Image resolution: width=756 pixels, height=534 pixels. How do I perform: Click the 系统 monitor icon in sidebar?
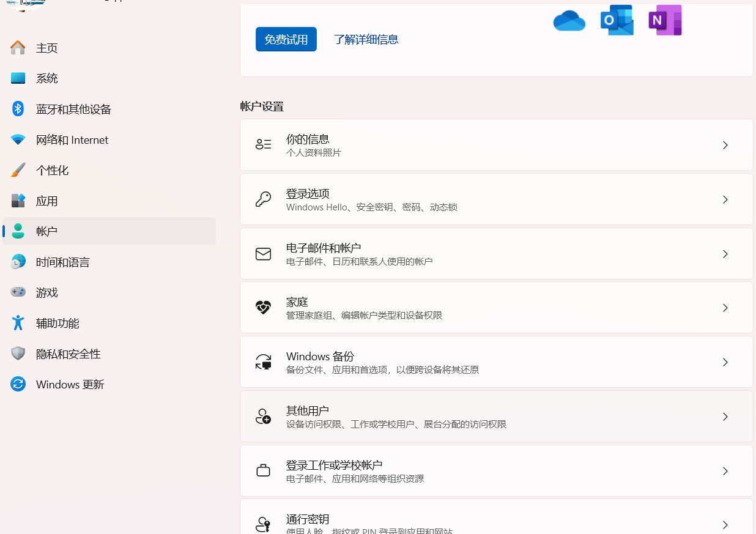18,78
